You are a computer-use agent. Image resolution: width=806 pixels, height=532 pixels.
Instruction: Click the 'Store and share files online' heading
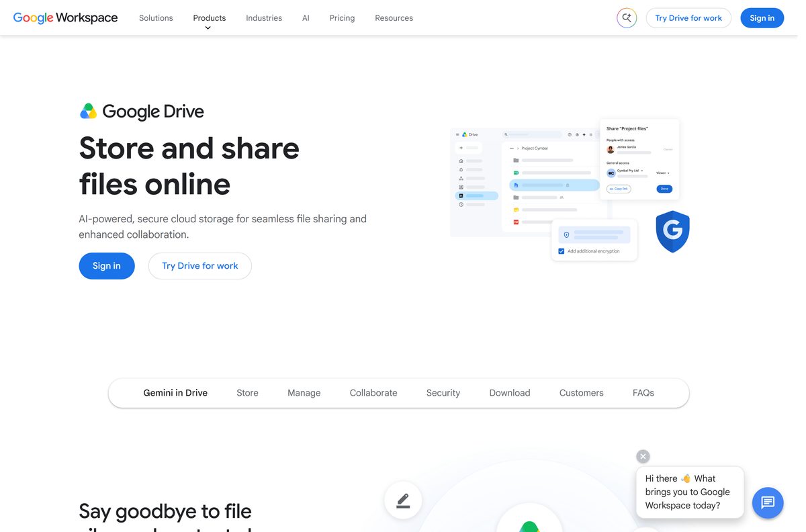(x=189, y=166)
